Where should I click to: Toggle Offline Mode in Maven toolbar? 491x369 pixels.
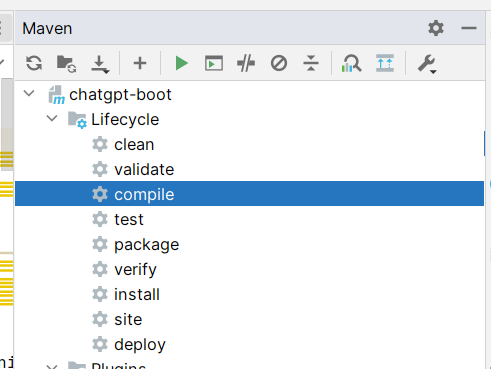(x=246, y=63)
